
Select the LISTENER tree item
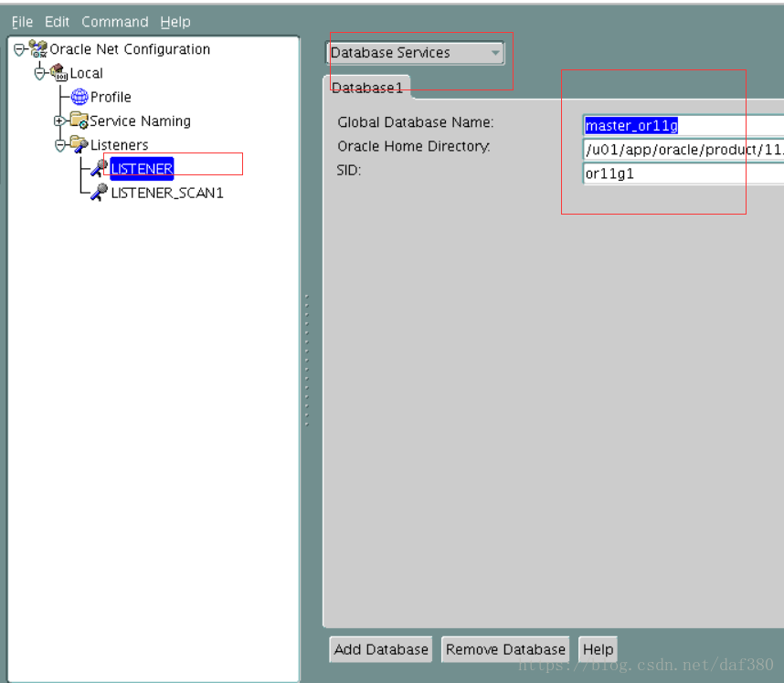142,169
